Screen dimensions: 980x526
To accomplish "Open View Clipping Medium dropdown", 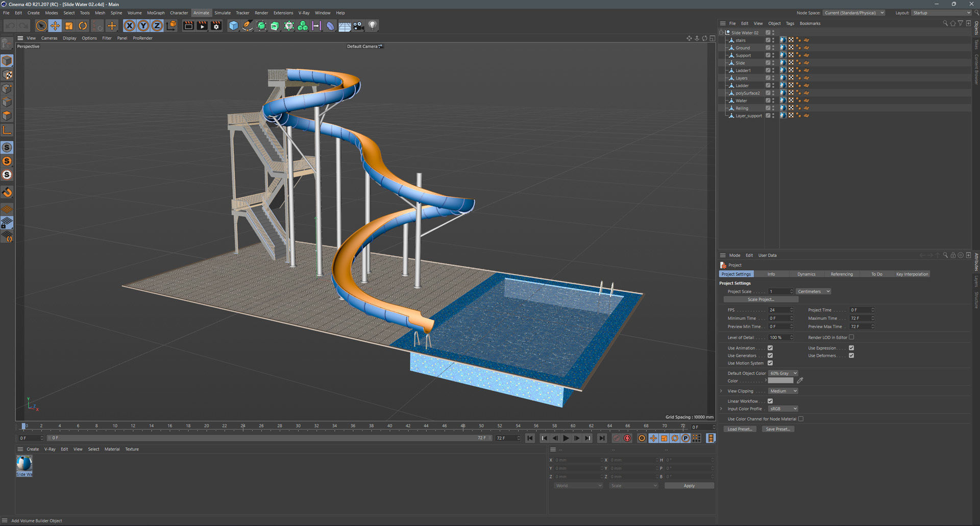I will pyautogui.click(x=783, y=391).
